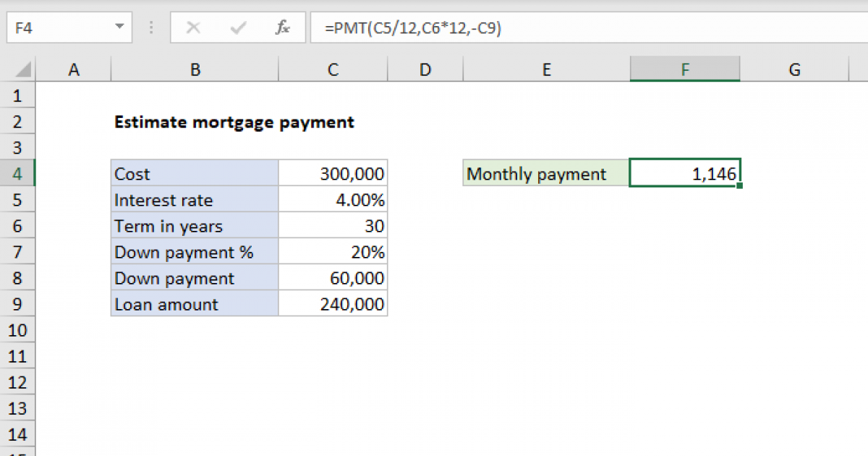The width and height of the screenshot is (868, 456).
Task: Click the Enter checkmark icon in formula bar
Action: point(237,28)
